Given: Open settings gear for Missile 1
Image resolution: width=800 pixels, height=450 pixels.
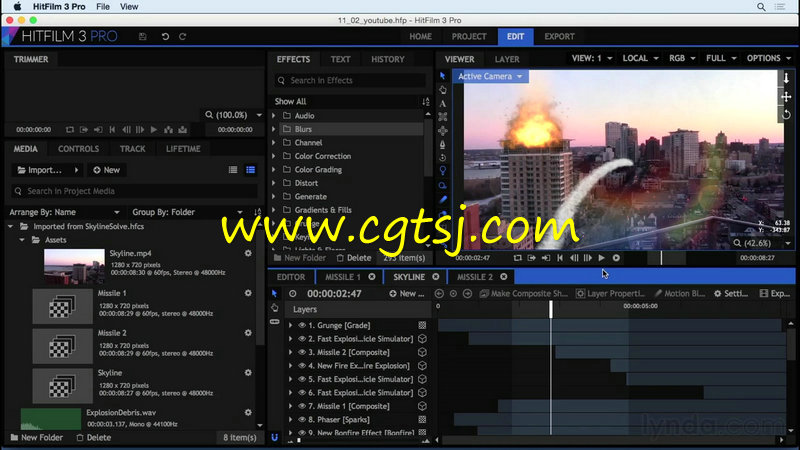Looking at the screenshot, I should 248,293.
